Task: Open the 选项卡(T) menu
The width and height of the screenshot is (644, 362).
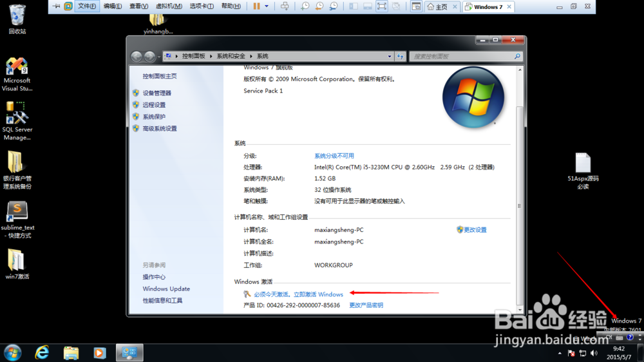Action: pyautogui.click(x=202, y=6)
